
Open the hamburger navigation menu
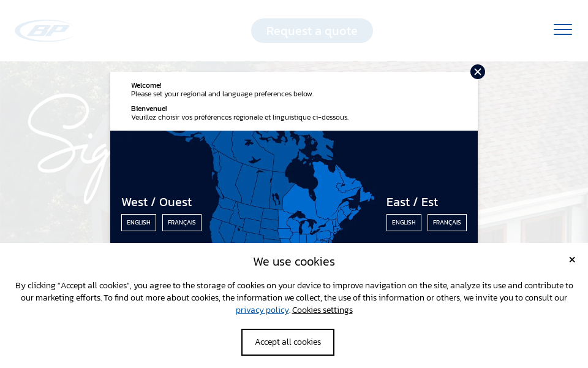coord(562,29)
